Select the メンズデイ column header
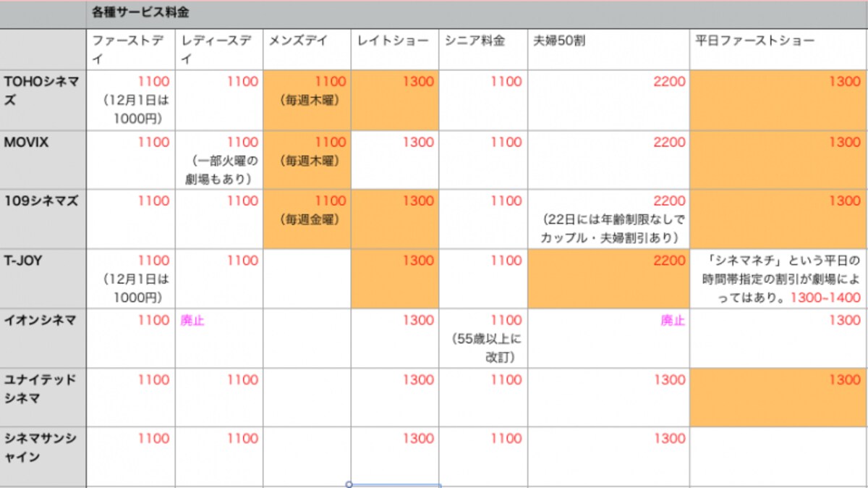The width and height of the screenshot is (868, 488). pos(307,50)
